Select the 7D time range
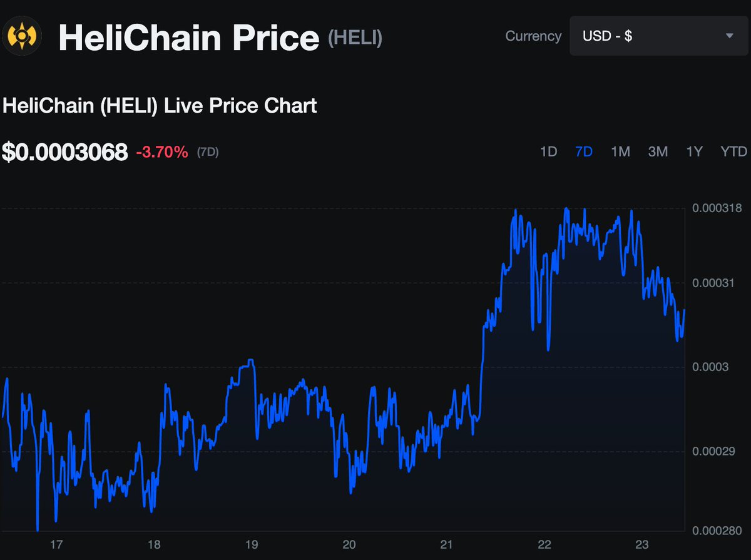This screenshot has height=560, width=751. pos(583,151)
